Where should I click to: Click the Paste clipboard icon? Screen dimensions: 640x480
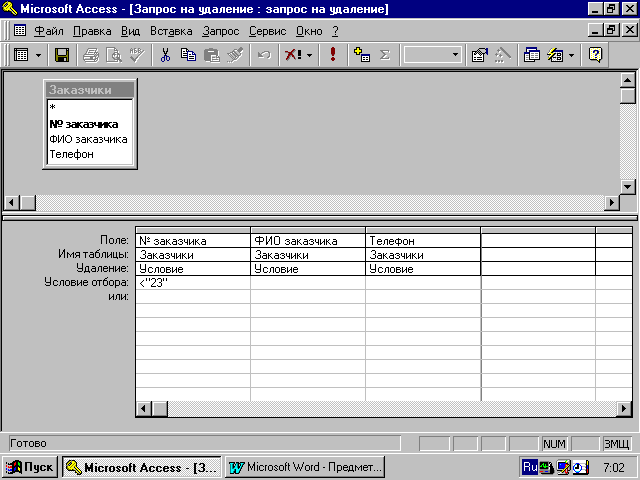coord(212,55)
